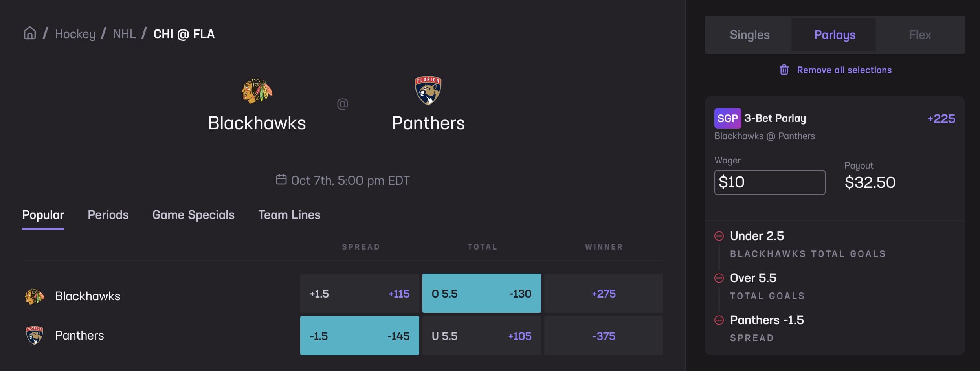Image resolution: width=980 pixels, height=371 pixels.
Task: Navigate to NHL via the breadcrumb
Action: coord(125,33)
